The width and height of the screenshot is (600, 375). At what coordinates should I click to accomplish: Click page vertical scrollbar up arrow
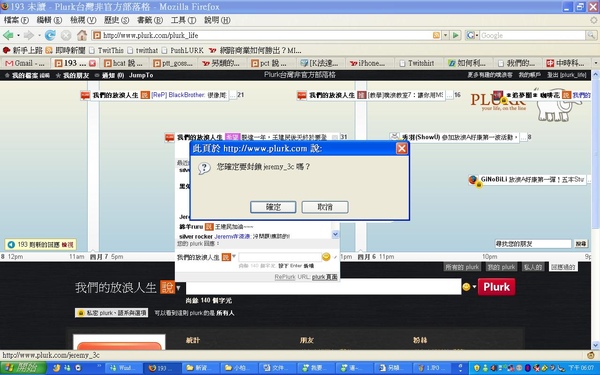(596, 74)
